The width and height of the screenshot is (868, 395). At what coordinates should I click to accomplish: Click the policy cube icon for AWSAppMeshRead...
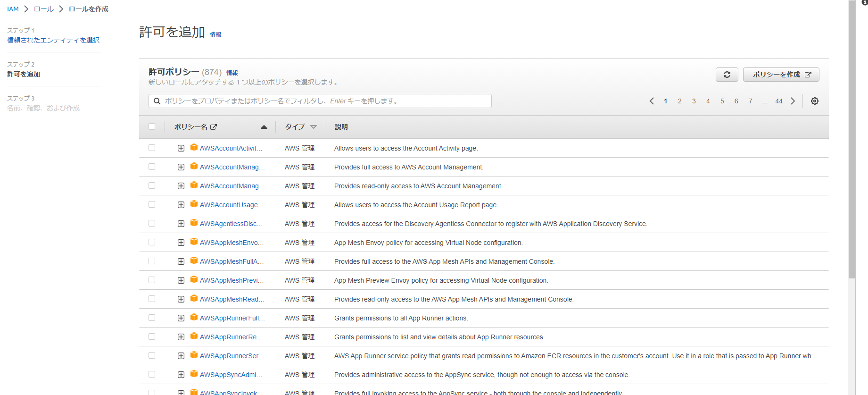(x=194, y=299)
